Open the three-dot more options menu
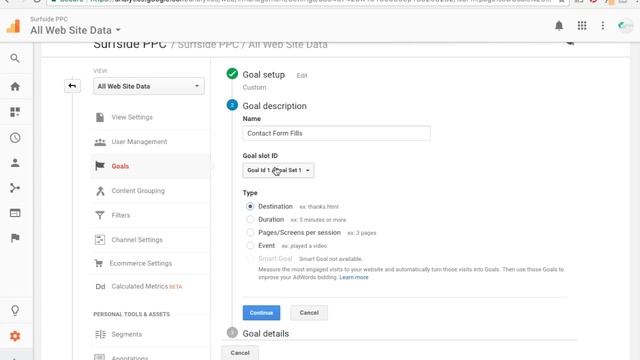The image size is (640, 360). (603, 26)
